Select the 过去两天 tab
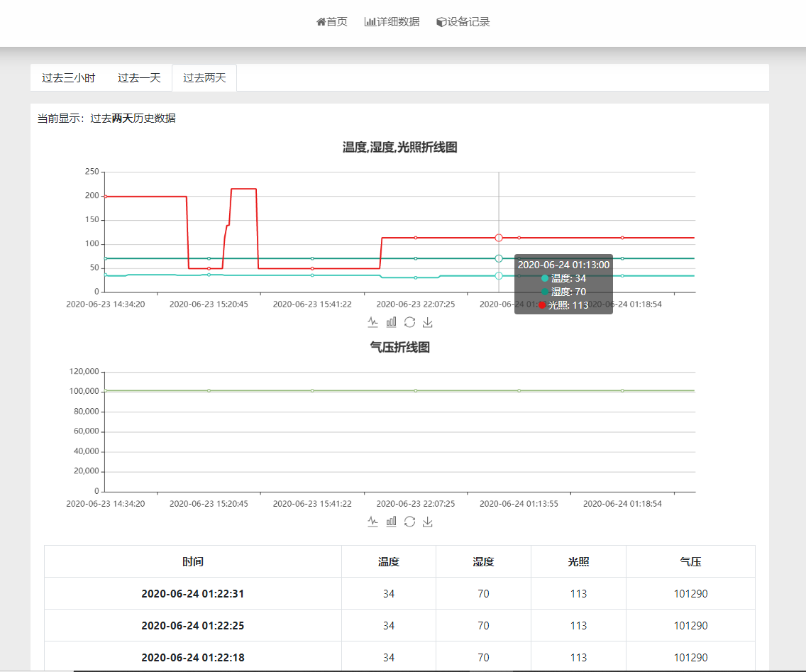This screenshot has height=672, width=806. (204, 78)
